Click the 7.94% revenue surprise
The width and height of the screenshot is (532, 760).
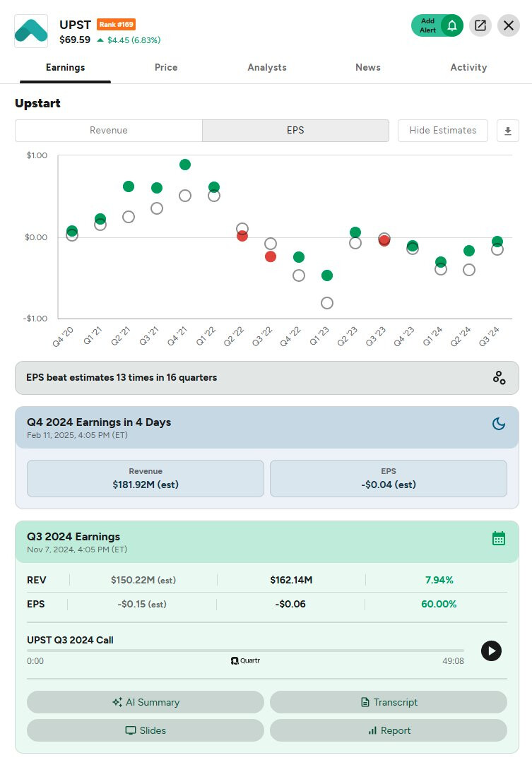(439, 580)
